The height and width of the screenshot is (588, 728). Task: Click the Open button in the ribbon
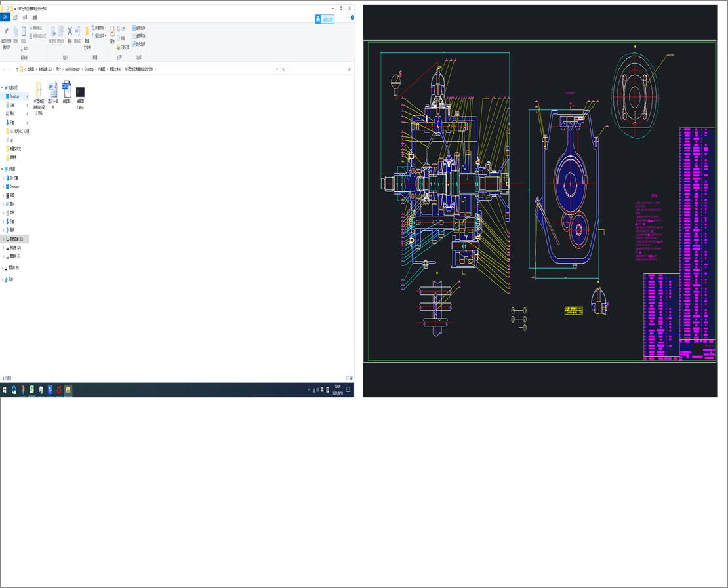122,29
